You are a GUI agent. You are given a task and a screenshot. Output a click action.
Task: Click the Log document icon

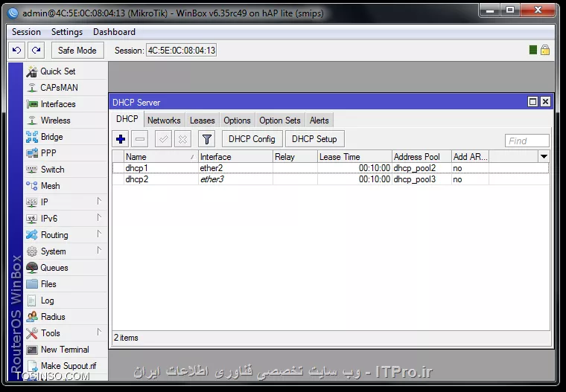[32, 301]
